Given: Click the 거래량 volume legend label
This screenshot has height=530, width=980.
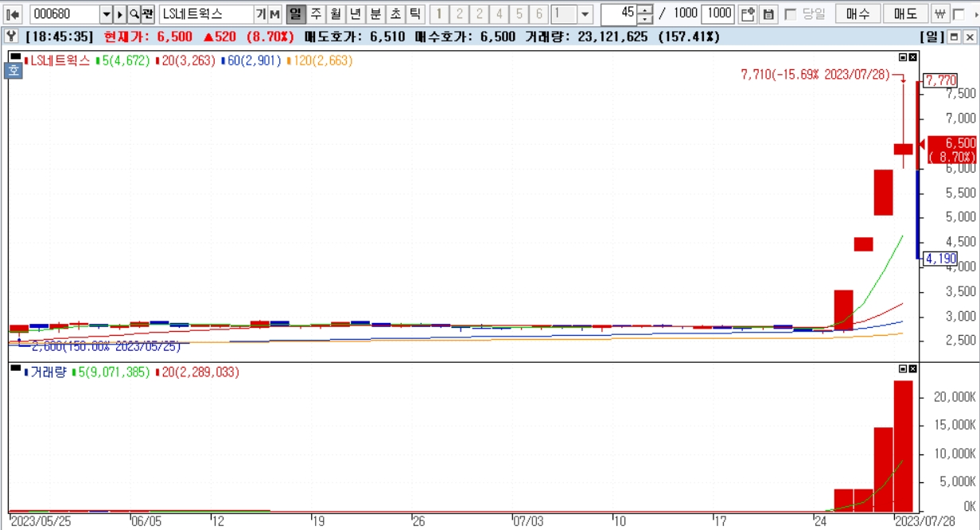Looking at the screenshot, I should click(x=48, y=372).
